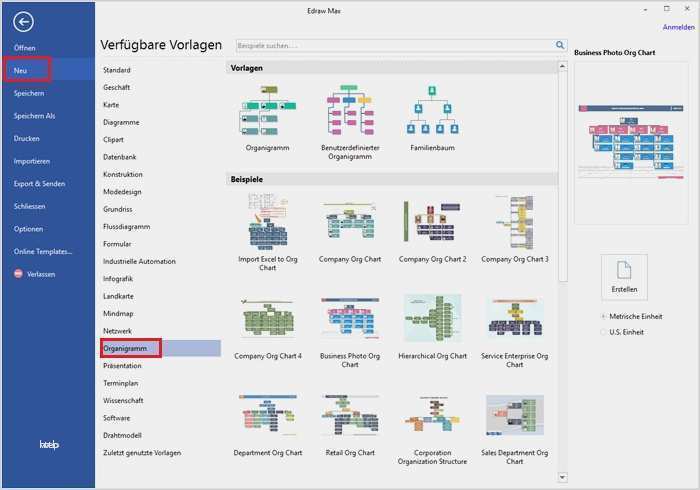Screen dimensions: 700x490
Task: Choose the Industrielle Automation category
Action: pyautogui.click(x=139, y=262)
